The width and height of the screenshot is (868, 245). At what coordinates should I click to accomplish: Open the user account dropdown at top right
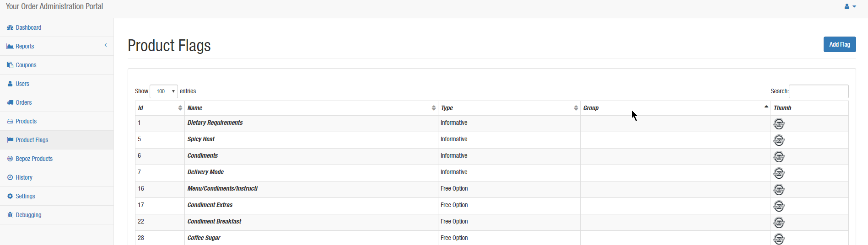click(850, 6)
